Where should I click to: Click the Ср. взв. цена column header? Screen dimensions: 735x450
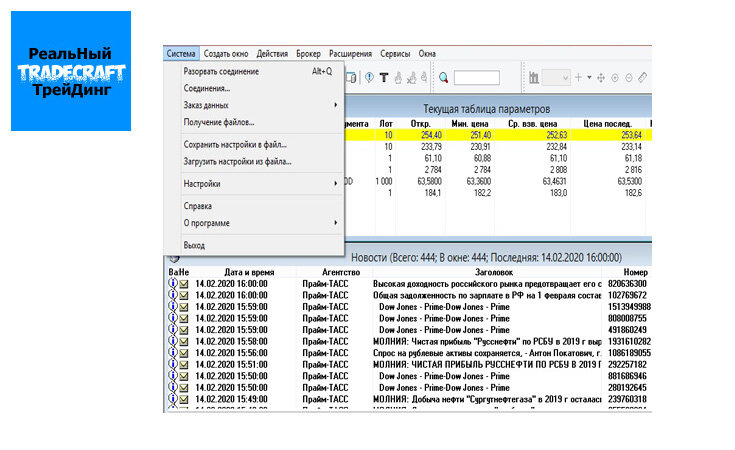pyautogui.click(x=532, y=124)
